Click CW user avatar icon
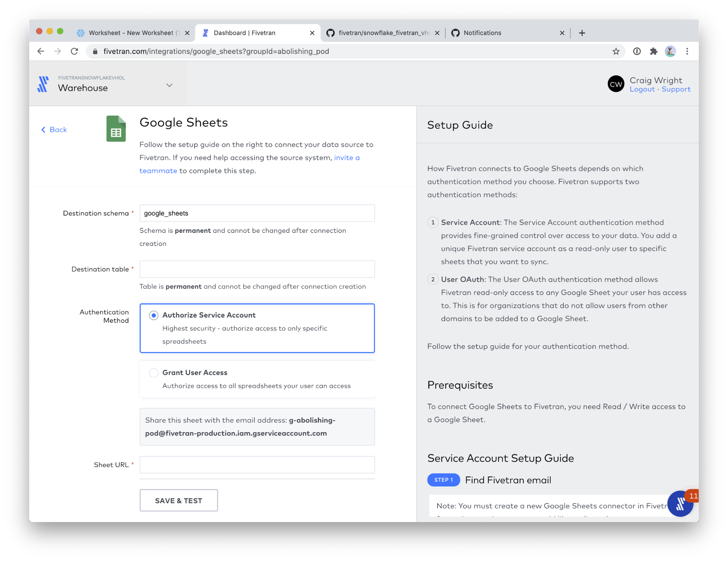728x561 pixels. 616,84
